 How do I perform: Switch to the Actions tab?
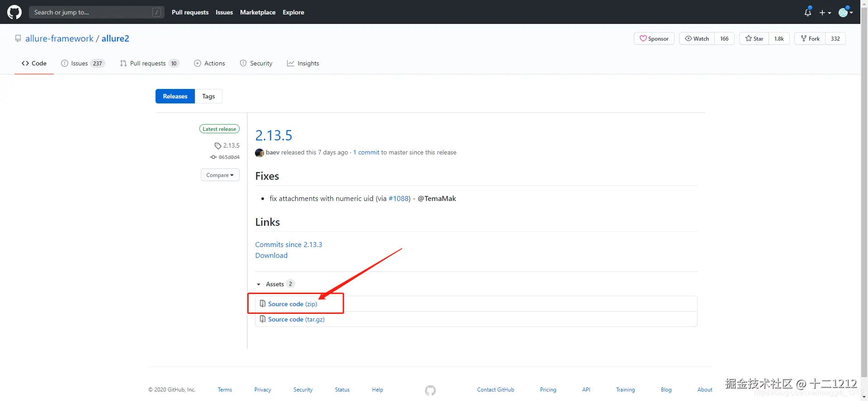click(209, 63)
